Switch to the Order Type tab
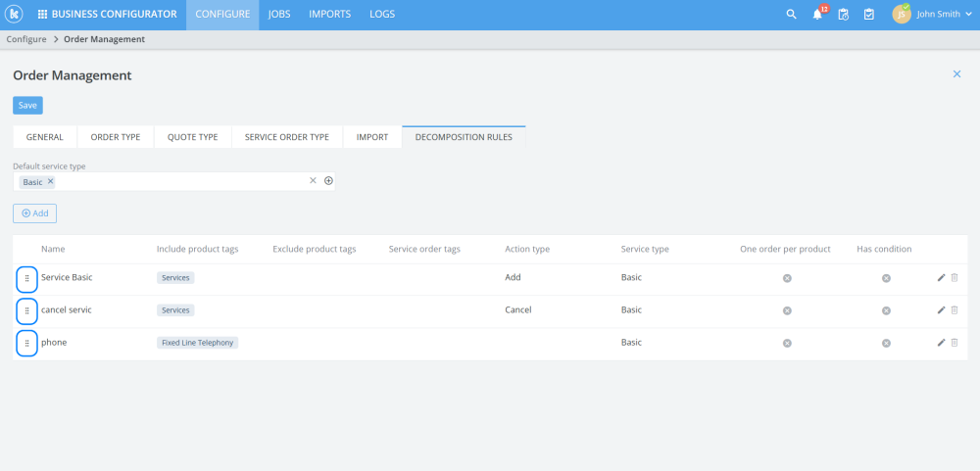Screen dimensions: 980x471 pyautogui.click(x=116, y=137)
